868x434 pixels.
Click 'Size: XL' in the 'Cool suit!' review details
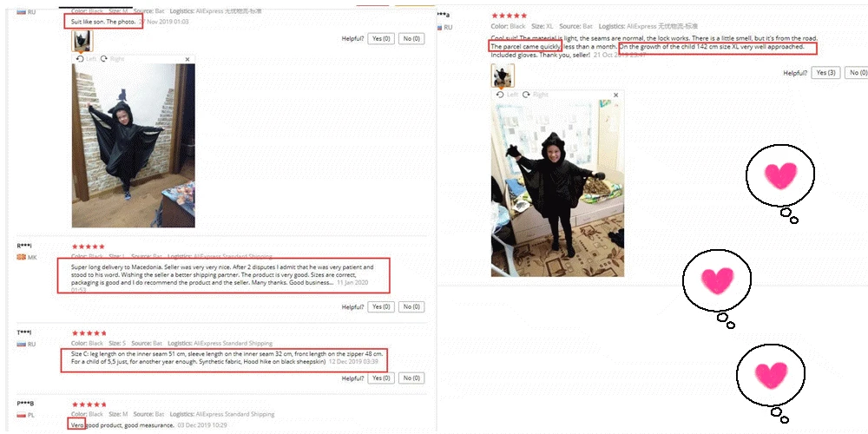click(542, 26)
